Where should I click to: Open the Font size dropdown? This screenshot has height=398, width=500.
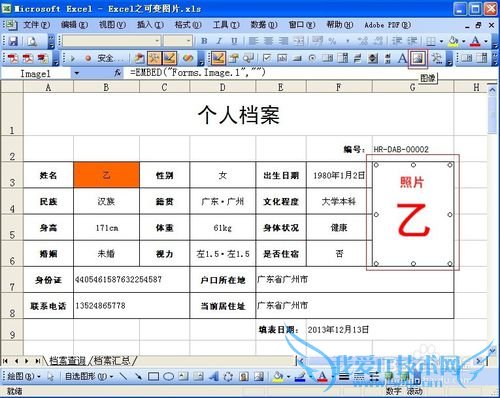point(188,41)
